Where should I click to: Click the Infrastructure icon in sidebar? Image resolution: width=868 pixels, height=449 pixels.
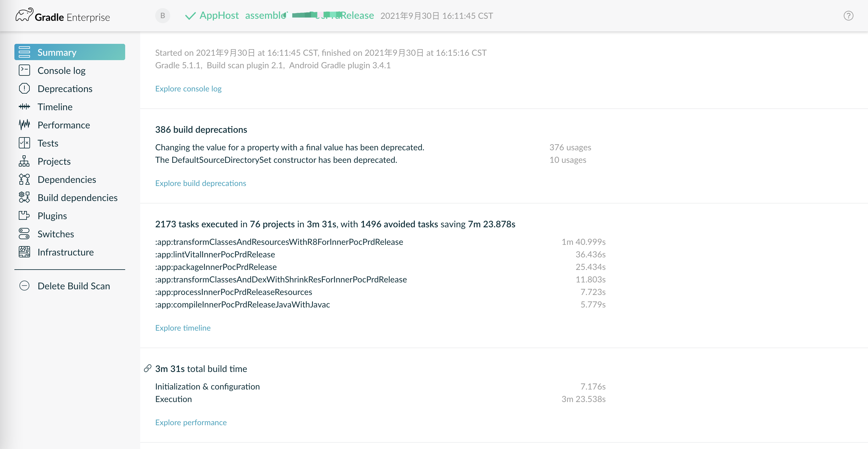click(x=24, y=252)
